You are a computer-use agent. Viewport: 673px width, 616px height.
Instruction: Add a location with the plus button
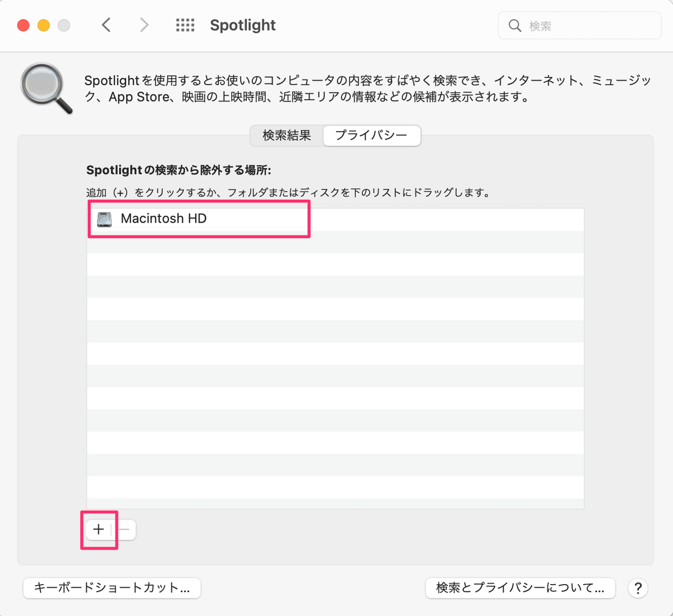99,529
